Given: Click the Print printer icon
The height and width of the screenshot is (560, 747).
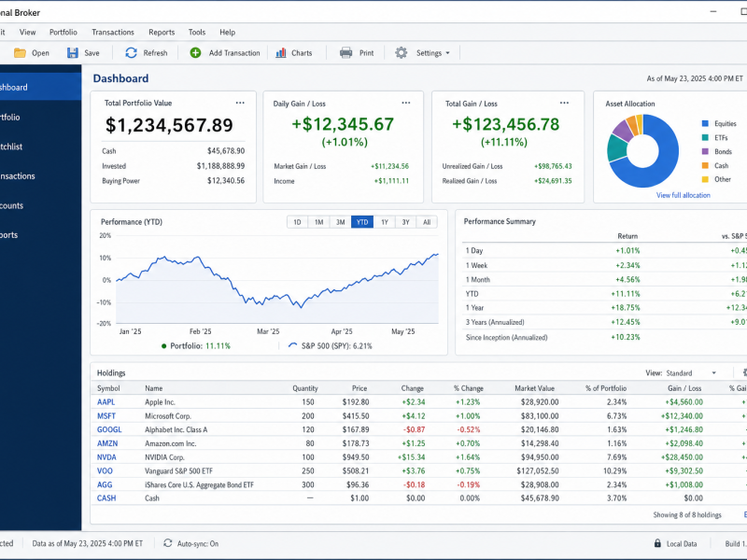Looking at the screenshot, I should [345, 53].
